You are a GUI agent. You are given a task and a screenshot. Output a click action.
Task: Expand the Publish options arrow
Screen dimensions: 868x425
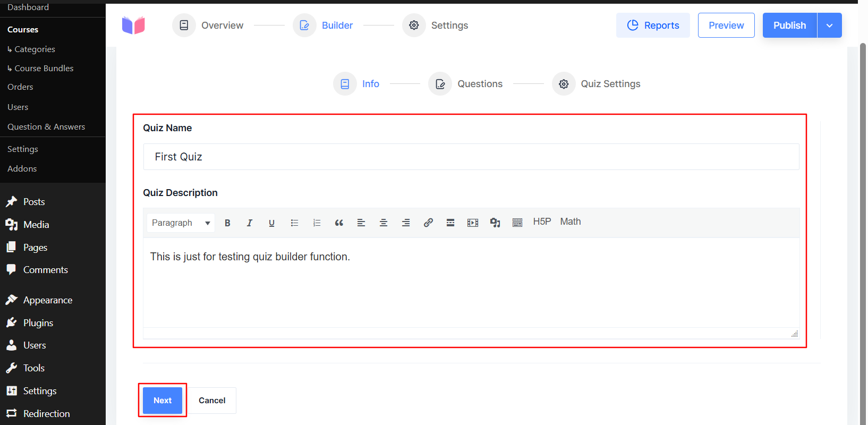(x=829, y=25)
